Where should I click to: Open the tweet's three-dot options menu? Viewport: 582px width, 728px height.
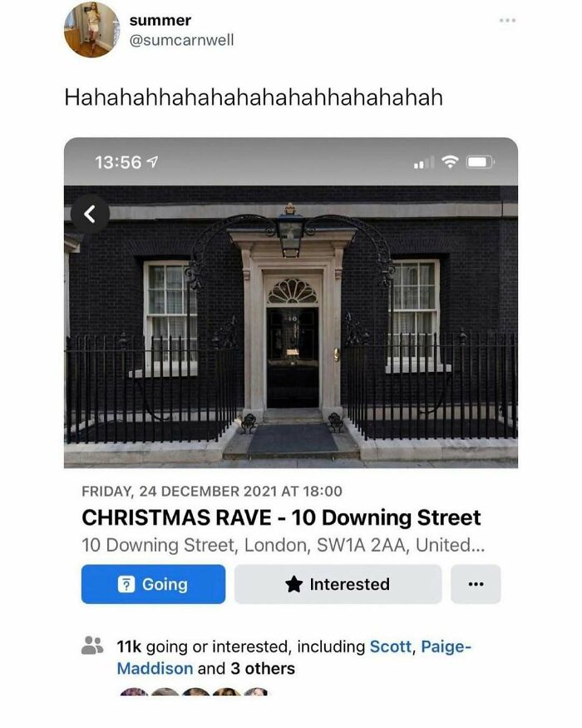point(507,21)
